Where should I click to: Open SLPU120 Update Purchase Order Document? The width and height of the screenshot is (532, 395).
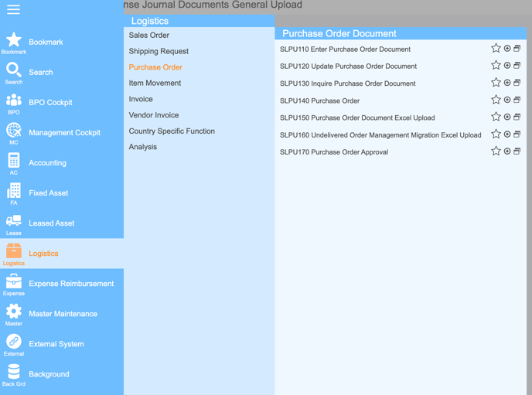pos(348,66)
